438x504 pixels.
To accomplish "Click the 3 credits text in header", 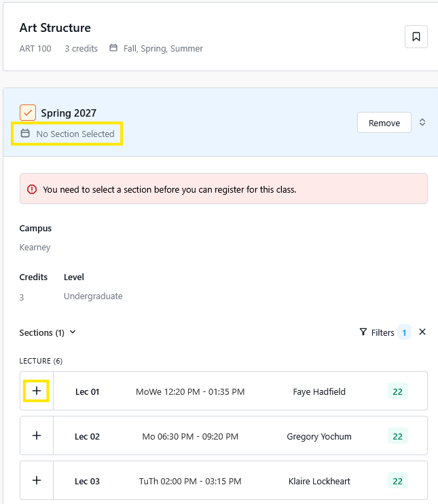I will (x=81, y=49).
